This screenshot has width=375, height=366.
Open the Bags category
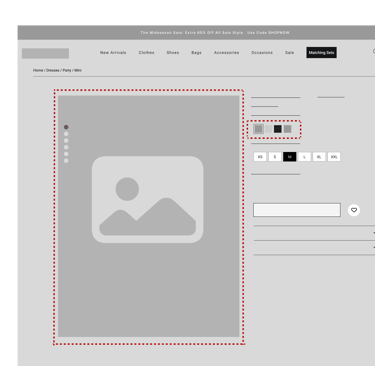point(196,53)
